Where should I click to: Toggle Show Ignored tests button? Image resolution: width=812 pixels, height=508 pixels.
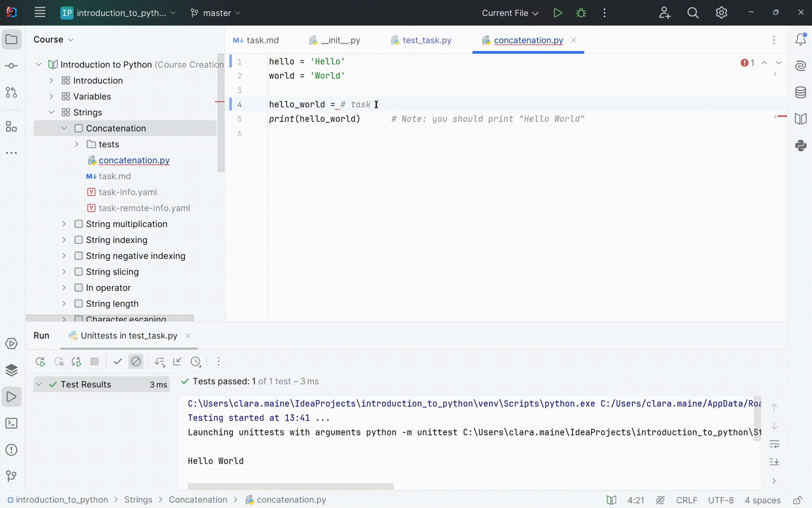(136, 361)
